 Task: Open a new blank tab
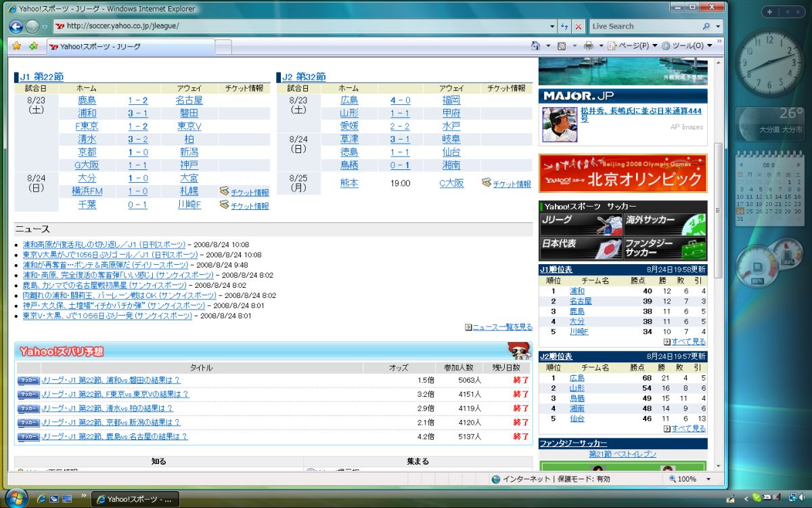(x=223, y=47)
